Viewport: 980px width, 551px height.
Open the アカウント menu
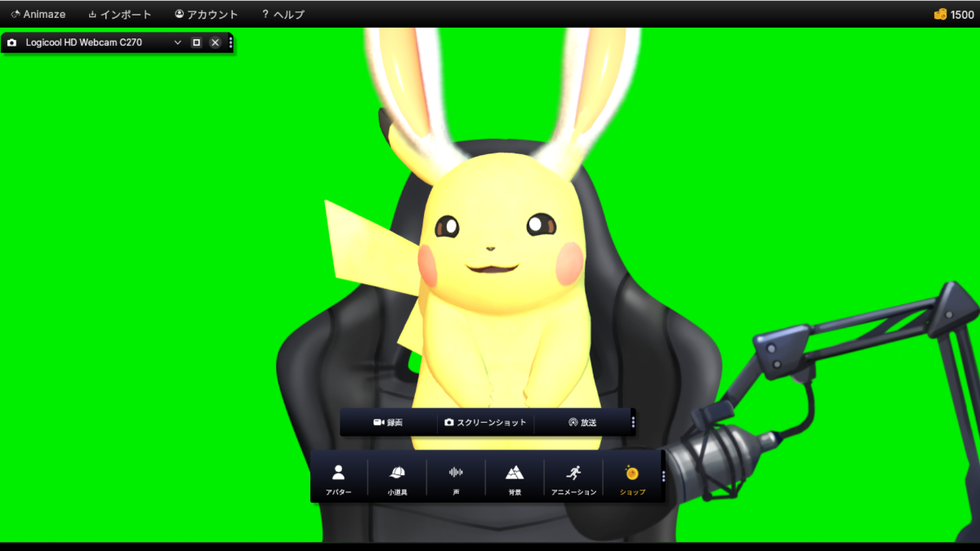(207, 15)
